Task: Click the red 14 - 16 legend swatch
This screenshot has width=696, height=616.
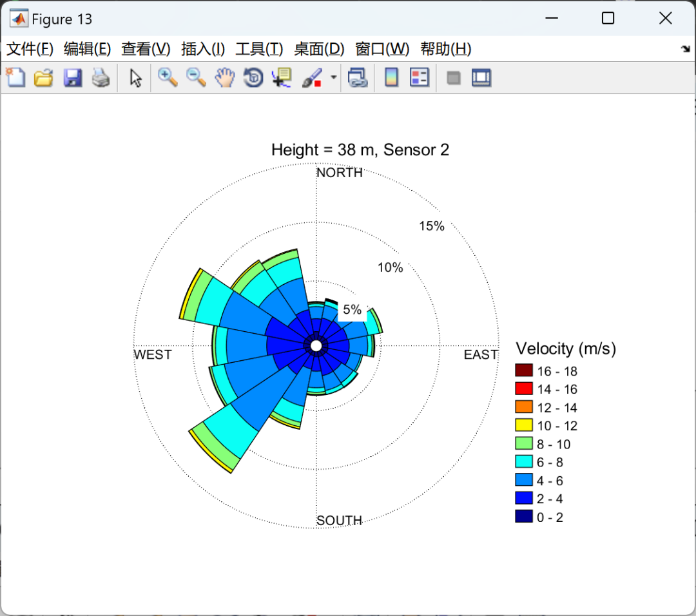Action: [524, 389]
